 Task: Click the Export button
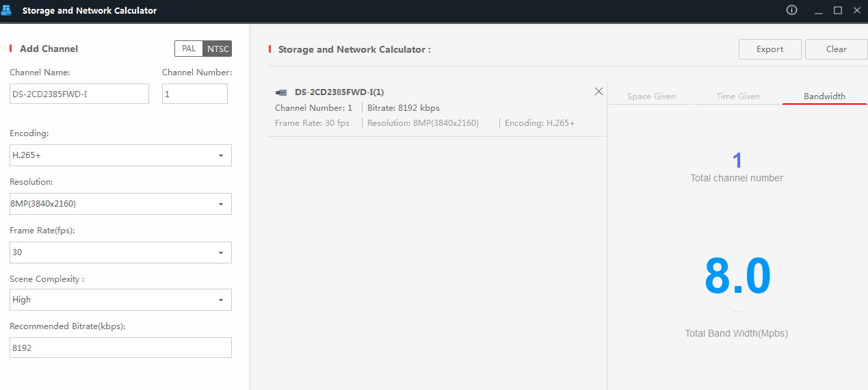pos(770,49)
